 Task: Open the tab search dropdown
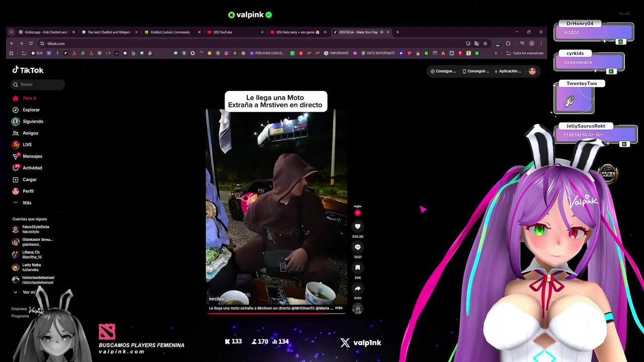11,32
